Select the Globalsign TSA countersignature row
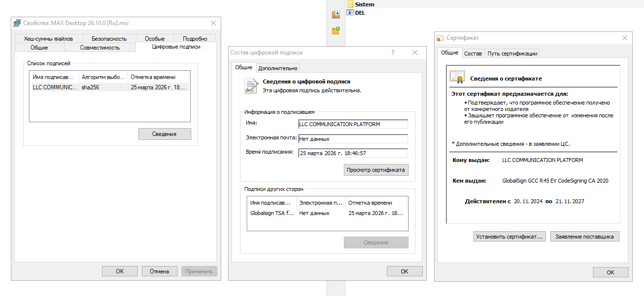644x296 pixels. 327,214
